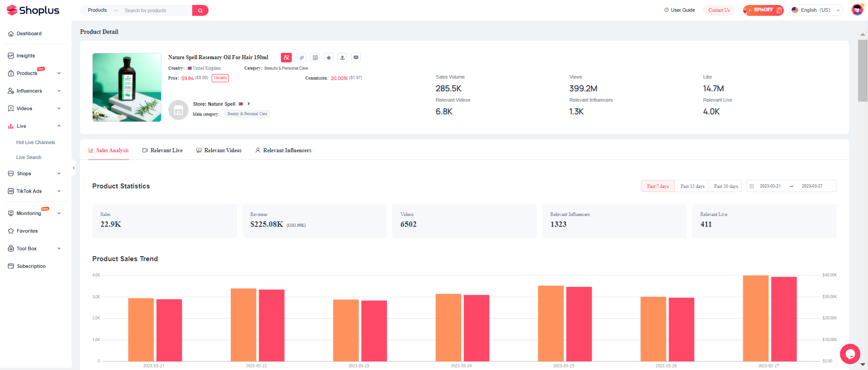Open the Favorites sidebar item
The width and height of the screenshot is (868, 370).
coord(27,231)
